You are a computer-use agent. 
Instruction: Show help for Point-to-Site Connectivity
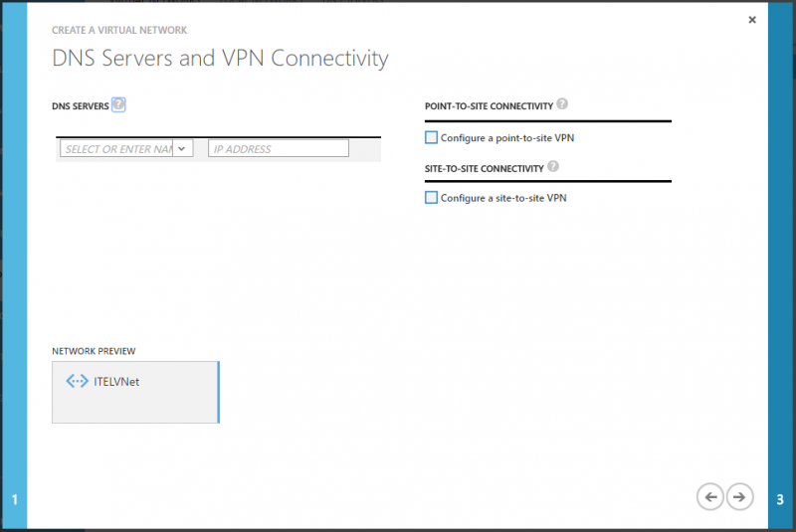coord(562,104)
